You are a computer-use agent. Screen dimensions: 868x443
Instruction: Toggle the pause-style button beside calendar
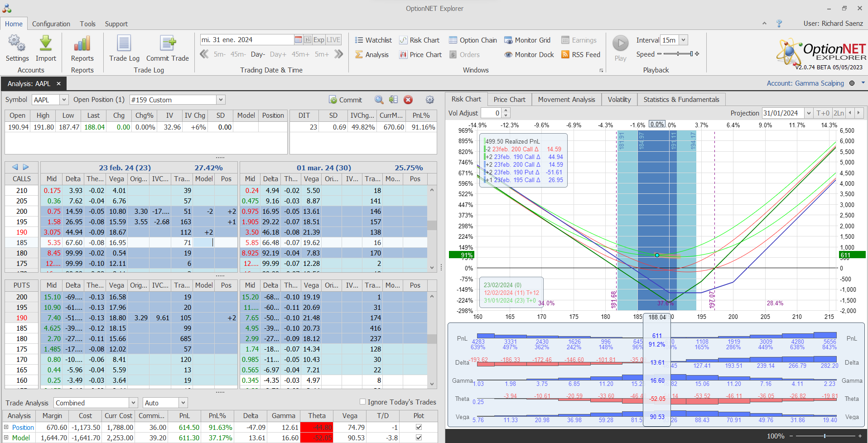[308, 40]
